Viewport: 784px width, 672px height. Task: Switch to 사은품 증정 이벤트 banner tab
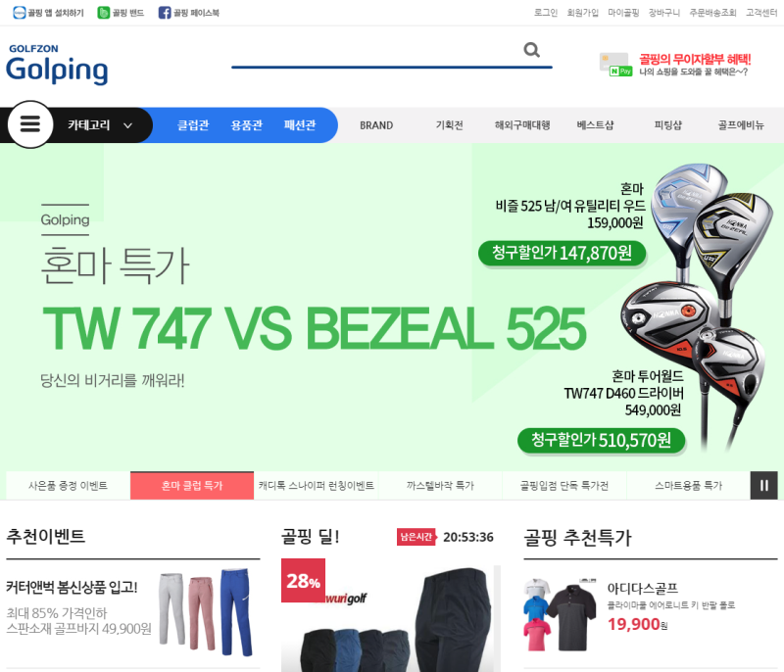(x=68, y=485)
